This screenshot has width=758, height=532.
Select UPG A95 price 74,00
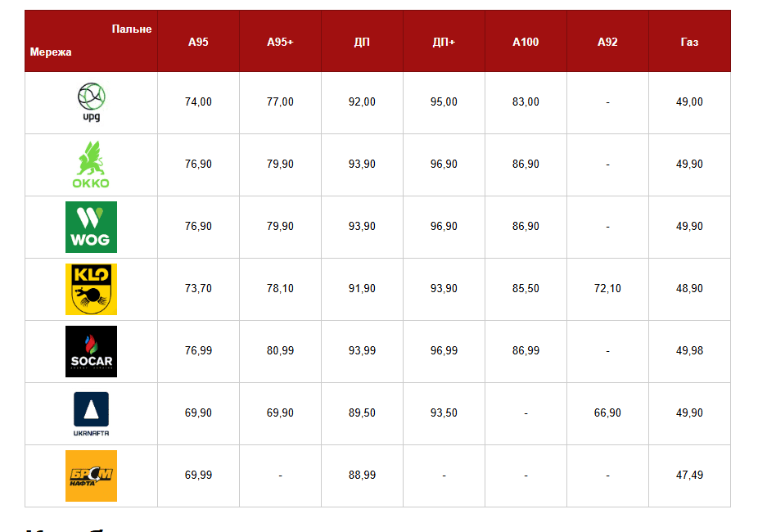[x=198, y=102]
